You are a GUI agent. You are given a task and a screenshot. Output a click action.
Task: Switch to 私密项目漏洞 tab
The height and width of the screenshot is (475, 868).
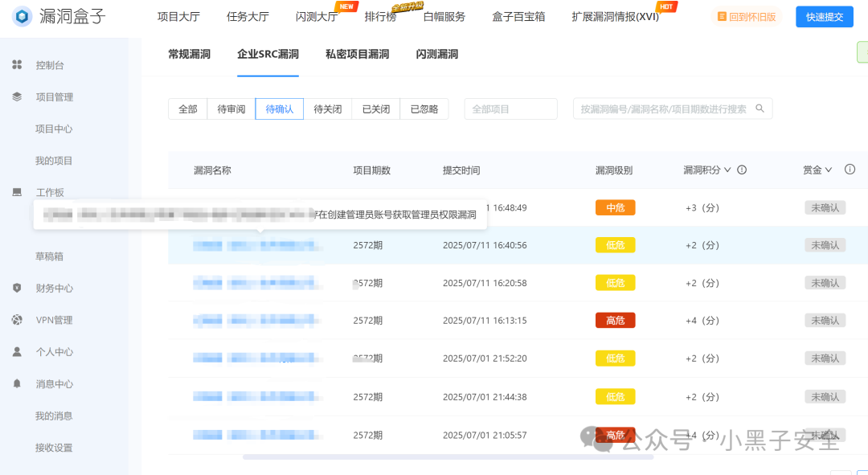(358, 55)
